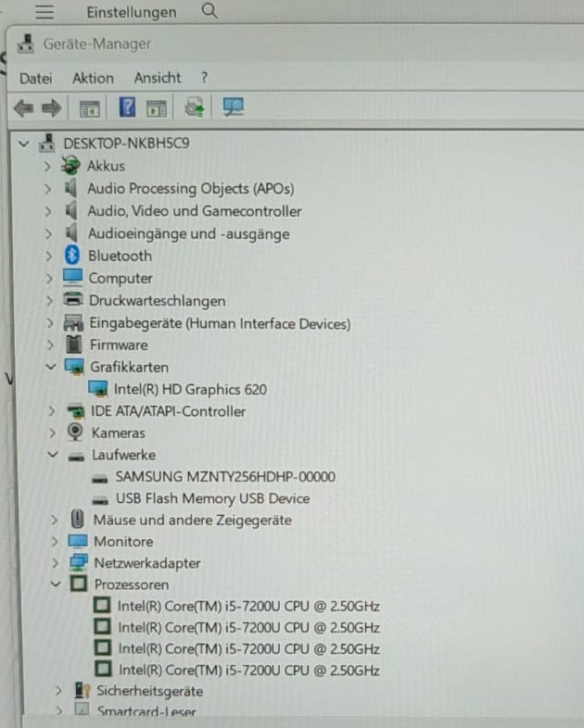Click the search magnifier icon in Einstellungen
Screen dimensions: 584x728
click(209, 10)
